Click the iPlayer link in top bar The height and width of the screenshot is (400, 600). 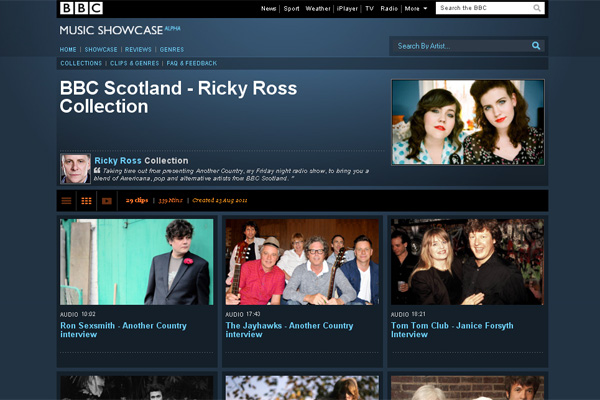pyautogui.click(x=347, y=8)
